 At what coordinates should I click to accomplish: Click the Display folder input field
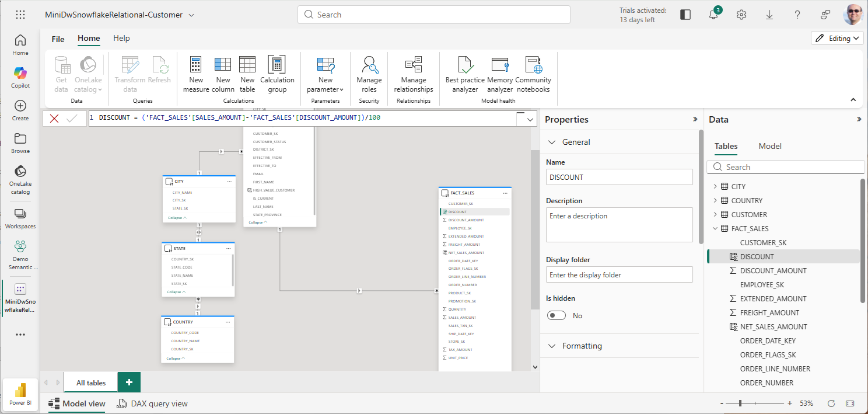[x=619, y=275]
